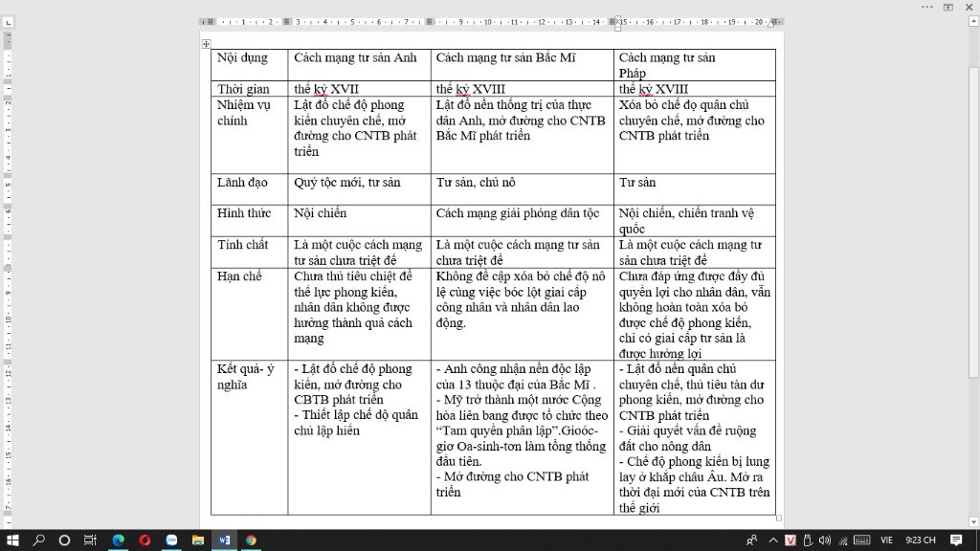Click the vertical scrollbar thumb

coord(973,222)
